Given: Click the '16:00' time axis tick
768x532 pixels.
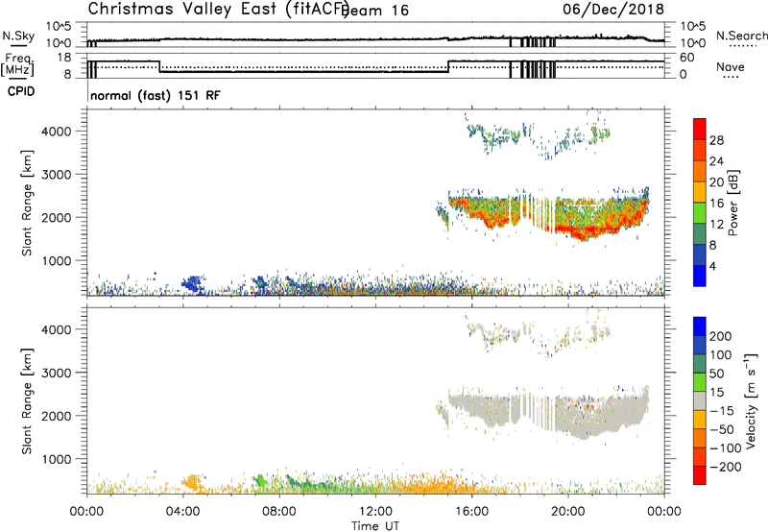Looking at the screenshot, I should tap(471, 512).
